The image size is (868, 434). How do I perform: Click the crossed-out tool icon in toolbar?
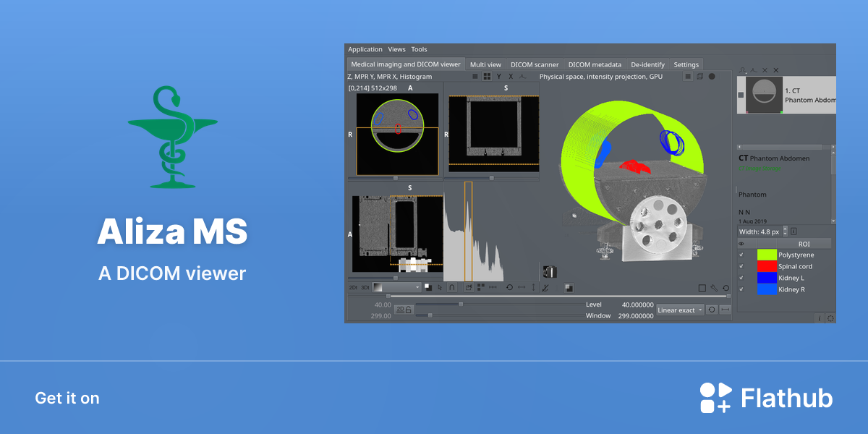pos(545,288)
